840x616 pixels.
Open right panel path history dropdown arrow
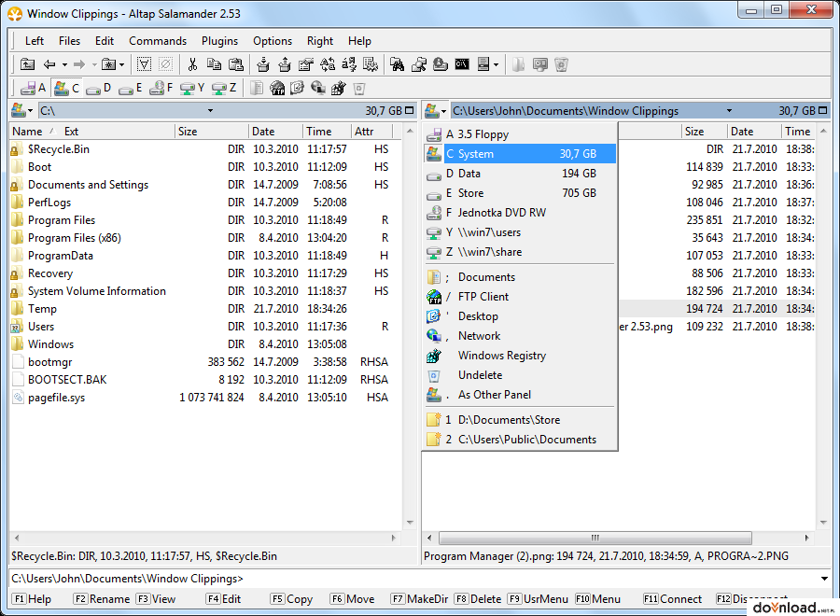(x=729, y=111)
